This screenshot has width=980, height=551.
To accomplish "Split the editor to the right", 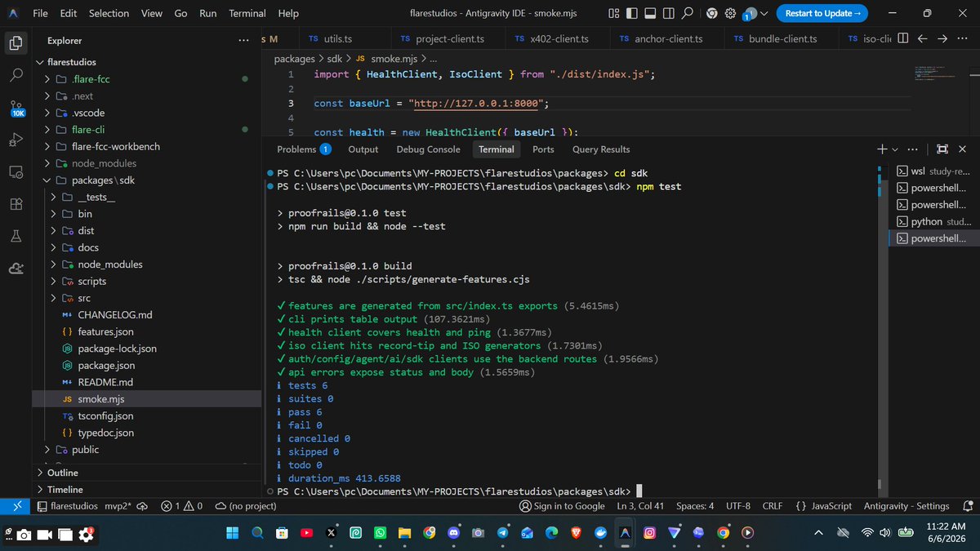I will [x=903, y=38].
